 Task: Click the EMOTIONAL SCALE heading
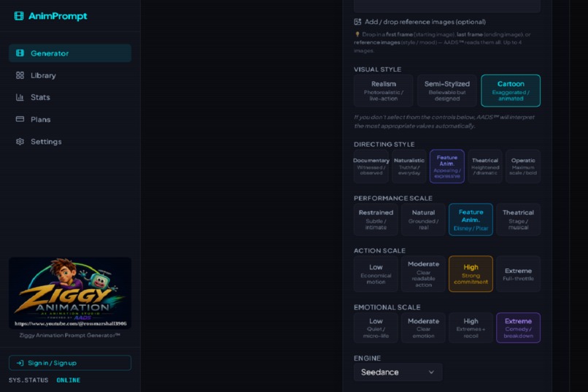[387, 307]
